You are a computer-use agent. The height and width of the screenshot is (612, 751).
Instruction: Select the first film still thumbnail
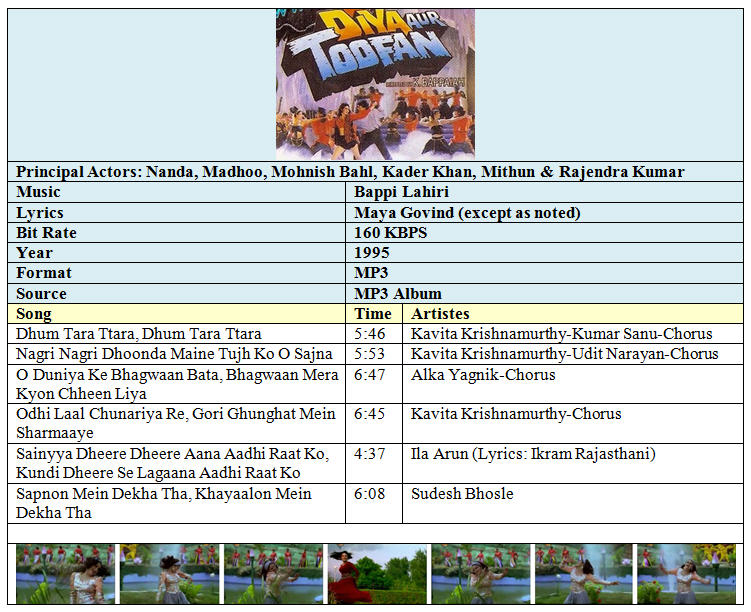(x=65, y=574)
